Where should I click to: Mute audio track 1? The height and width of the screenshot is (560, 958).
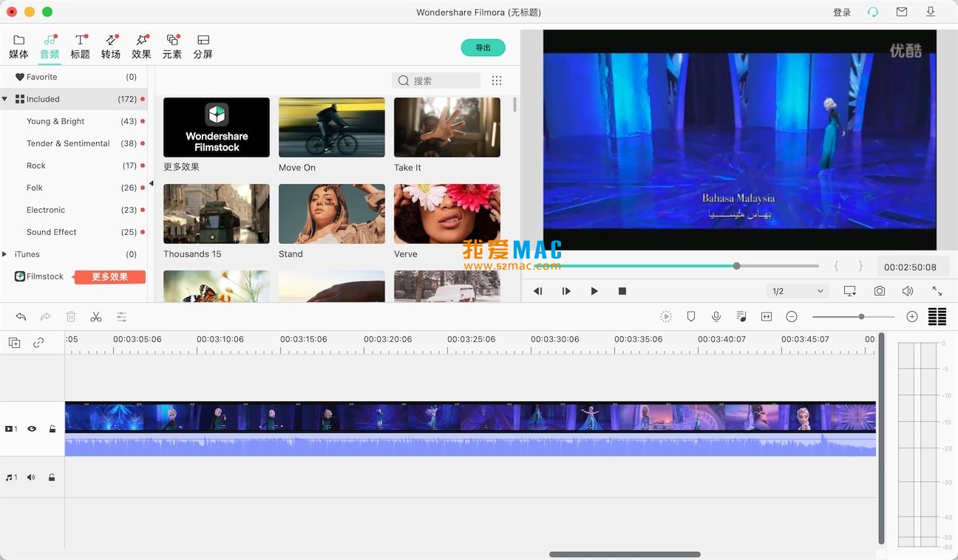click(31, 477)
